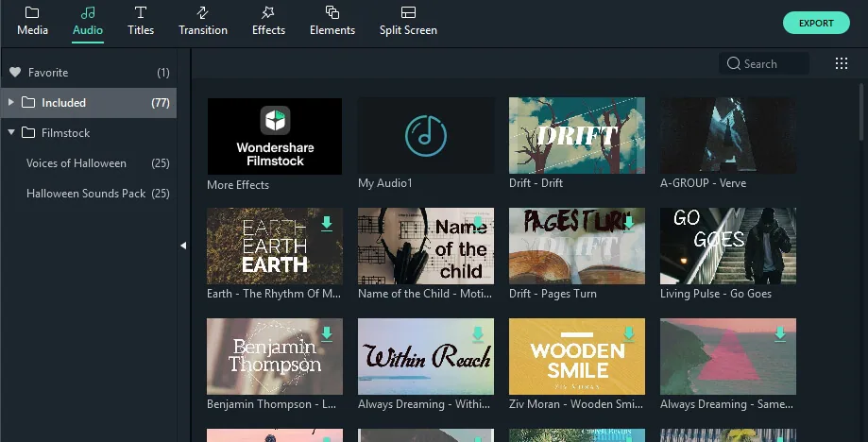Download Earth - The Rhythm track icon

tap(327, 224)
